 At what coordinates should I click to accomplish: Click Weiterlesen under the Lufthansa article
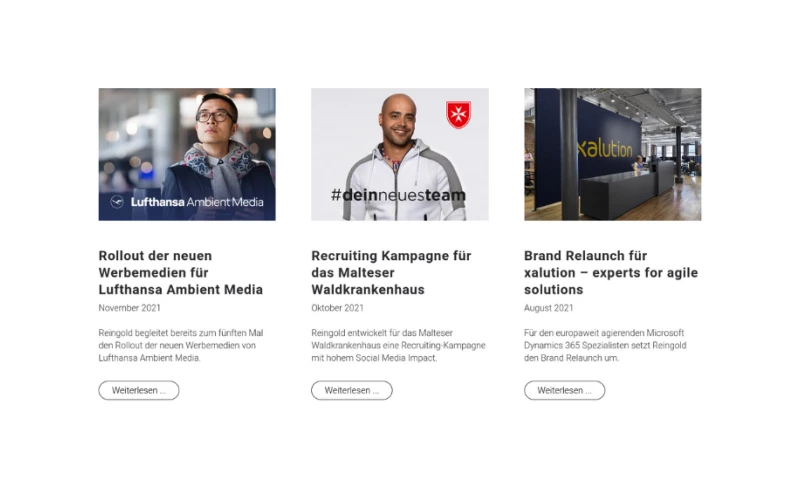point(139,390)
